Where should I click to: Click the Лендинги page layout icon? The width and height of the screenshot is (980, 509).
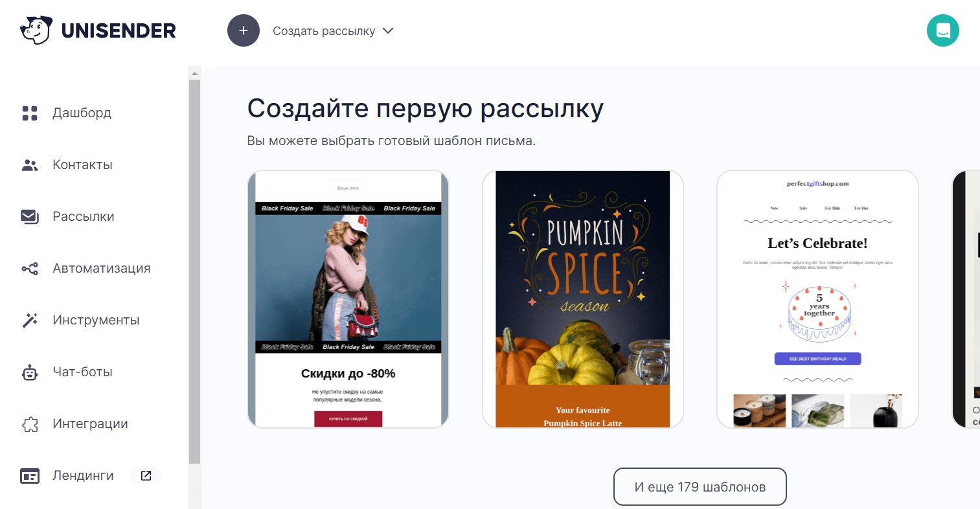tap(30, 476)
